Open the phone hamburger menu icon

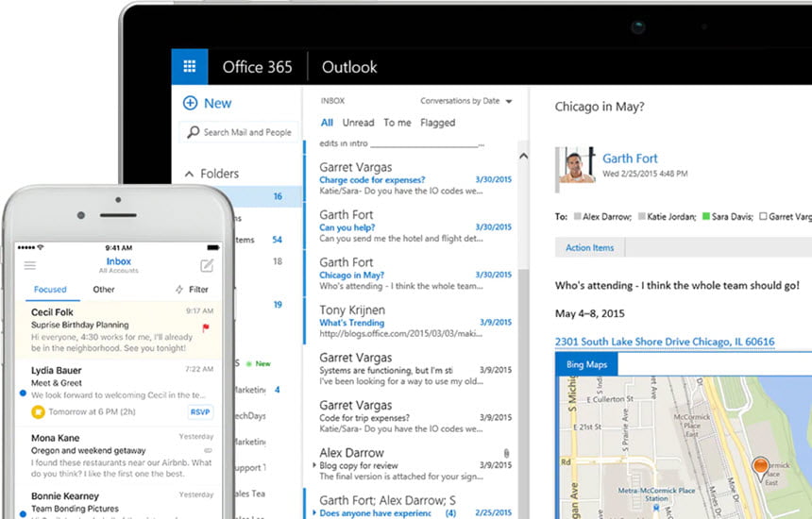pyautogui.click(x=30, y=265)
